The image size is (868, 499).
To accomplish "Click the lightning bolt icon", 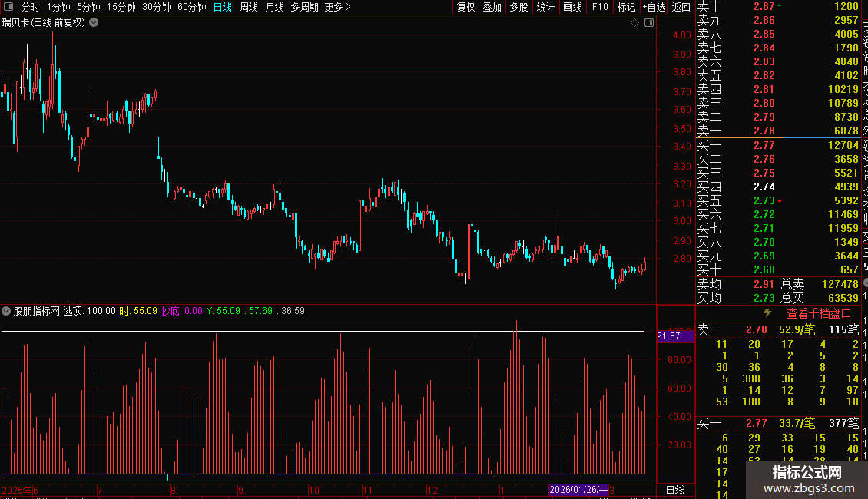I will click(x=767, y=313).
